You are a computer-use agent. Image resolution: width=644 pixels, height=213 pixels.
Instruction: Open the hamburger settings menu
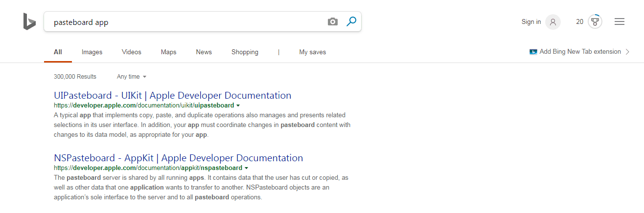[x=620, y=21]
